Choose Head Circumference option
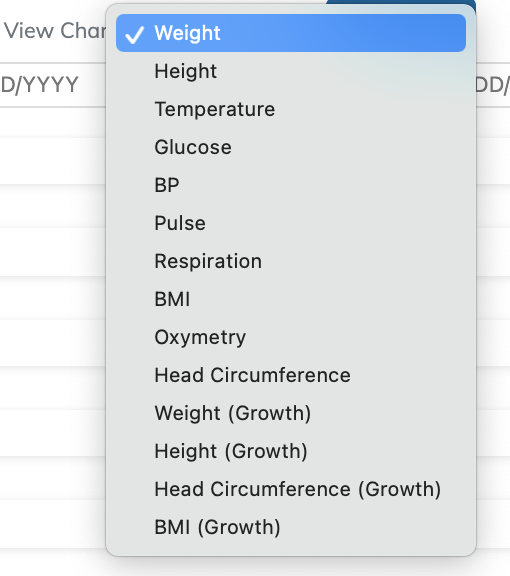Viewport: 510px width, 576px height. coord(291,375)
